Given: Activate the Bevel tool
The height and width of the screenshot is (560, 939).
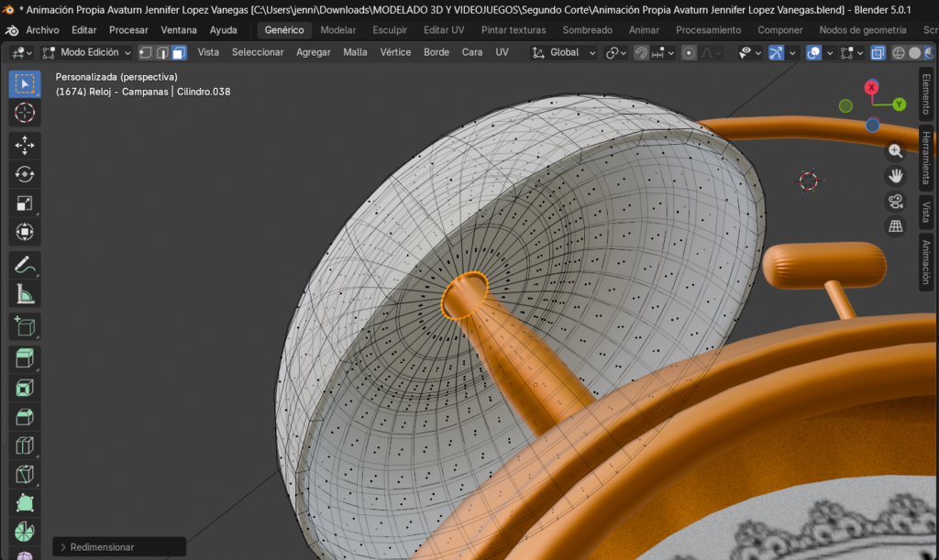Looking at the screenshot, I should point(25,417).
